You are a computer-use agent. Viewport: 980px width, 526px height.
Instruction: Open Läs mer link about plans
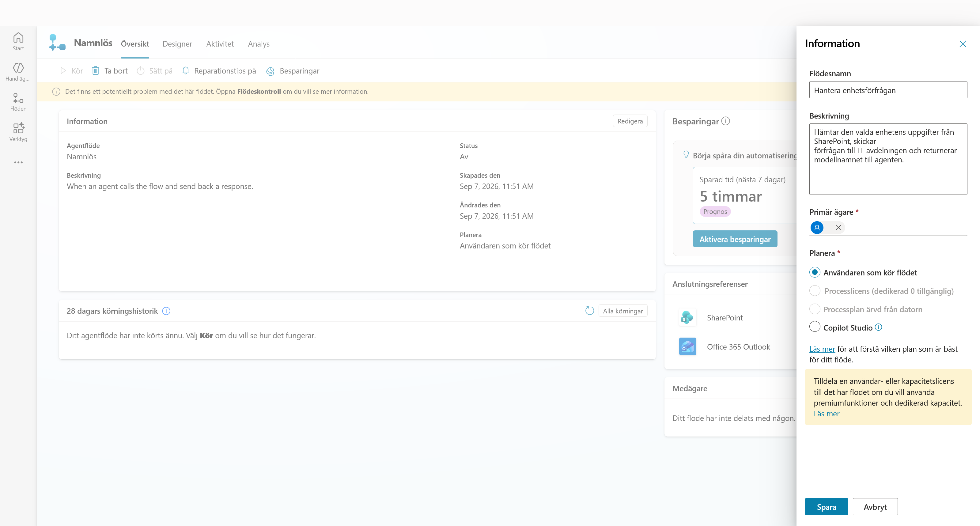pyautogui.click(x=822, y=349)
